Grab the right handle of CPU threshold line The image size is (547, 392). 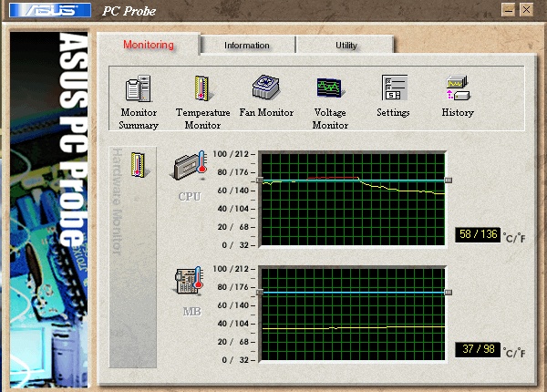(449, 180)
